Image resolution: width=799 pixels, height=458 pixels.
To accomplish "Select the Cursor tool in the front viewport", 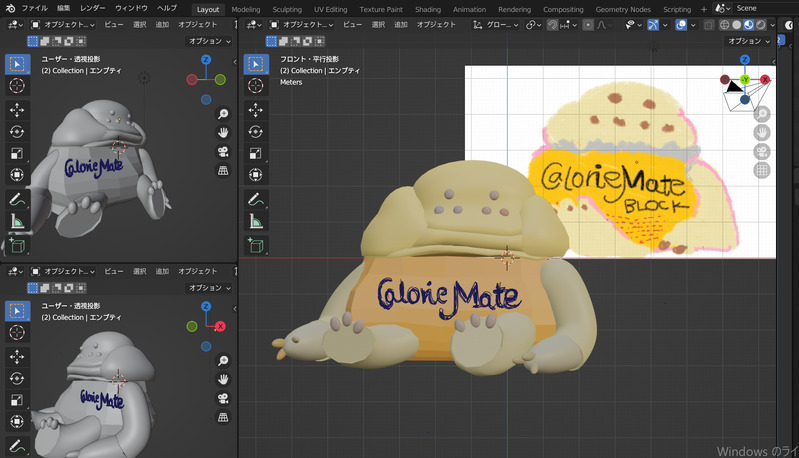I will pos(255,87).
